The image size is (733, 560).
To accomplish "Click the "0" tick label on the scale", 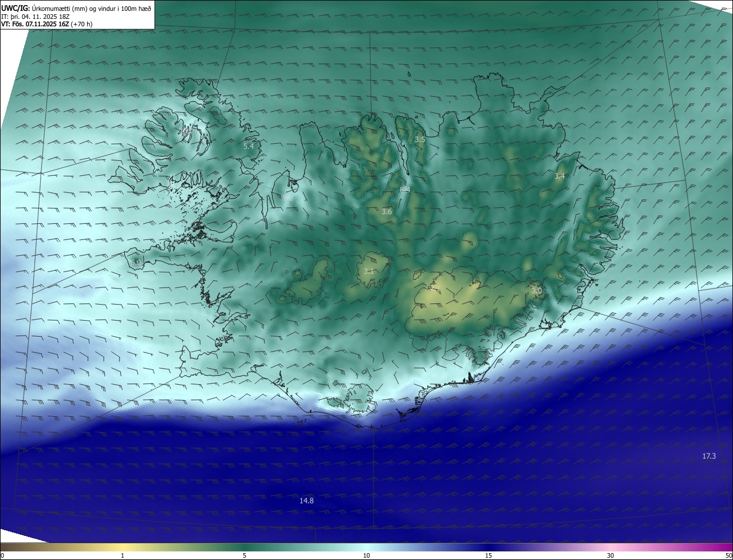I will pyautogui.click(x=2, y=555).
